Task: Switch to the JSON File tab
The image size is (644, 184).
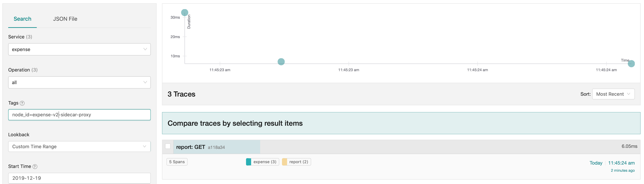Action: pos(65,19)
